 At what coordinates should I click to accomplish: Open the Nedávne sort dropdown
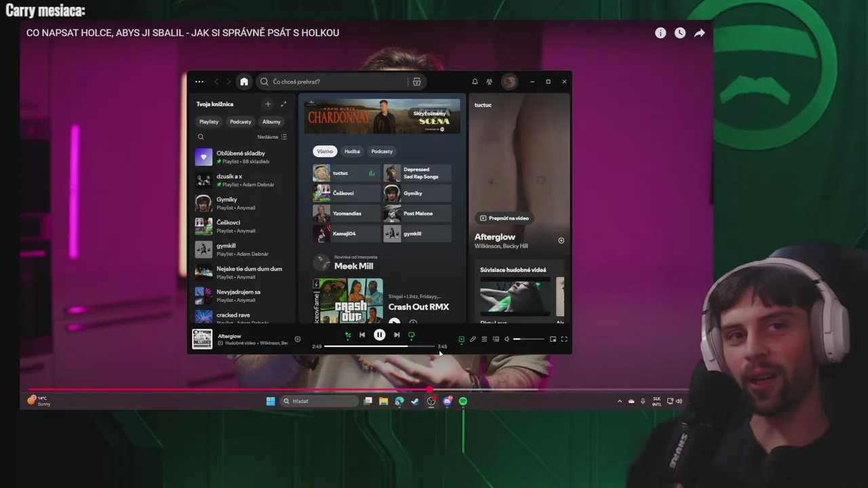coord(272,137)
